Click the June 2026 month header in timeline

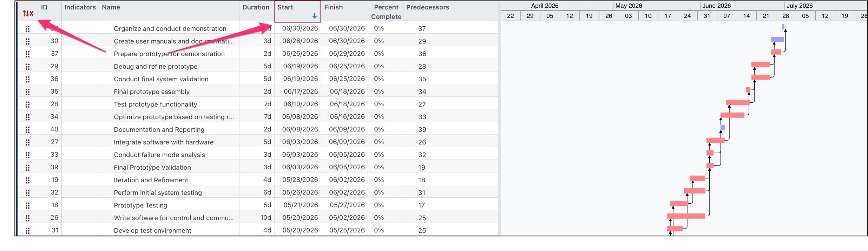[x=716, y=6]
